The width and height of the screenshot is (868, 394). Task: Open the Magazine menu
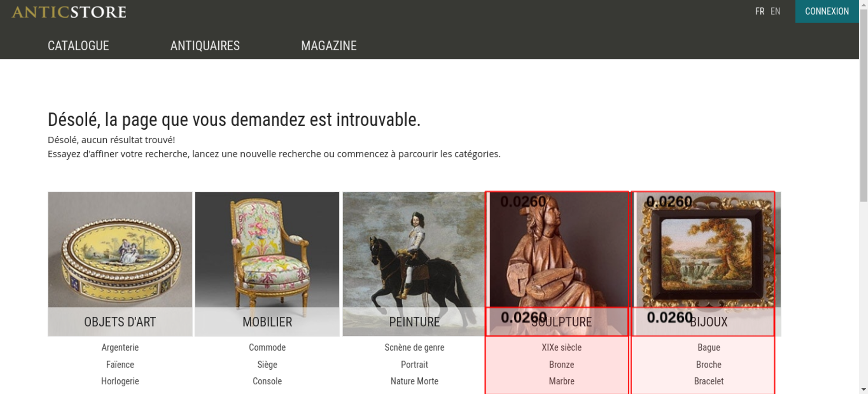[x=329, y=46]
